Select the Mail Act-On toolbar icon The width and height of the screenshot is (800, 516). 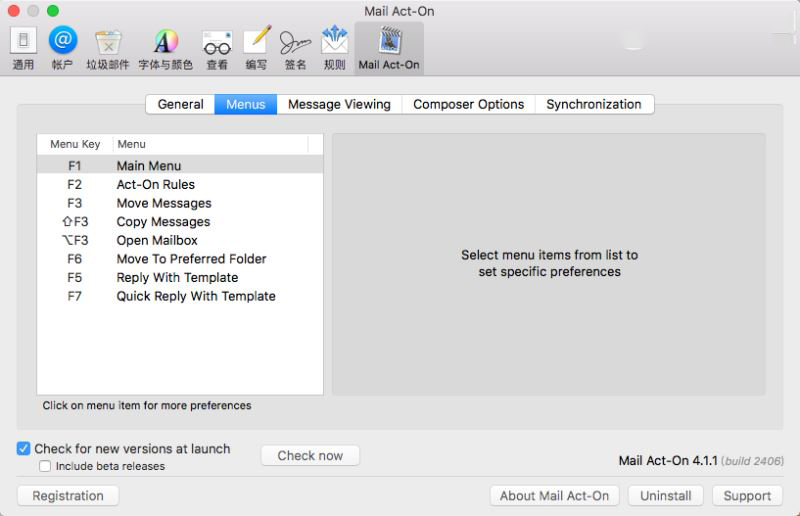pyautogui.click(x=389, y=48)
